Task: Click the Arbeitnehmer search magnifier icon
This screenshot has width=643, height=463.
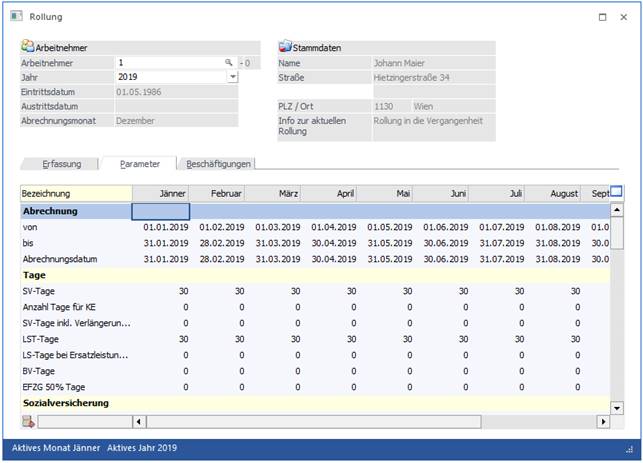Action: coord(229,63)
